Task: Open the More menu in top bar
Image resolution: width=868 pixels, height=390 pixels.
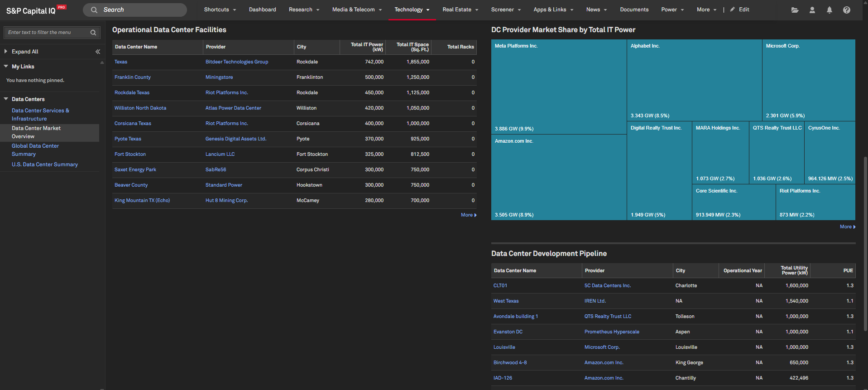Action: coord(706,10)
